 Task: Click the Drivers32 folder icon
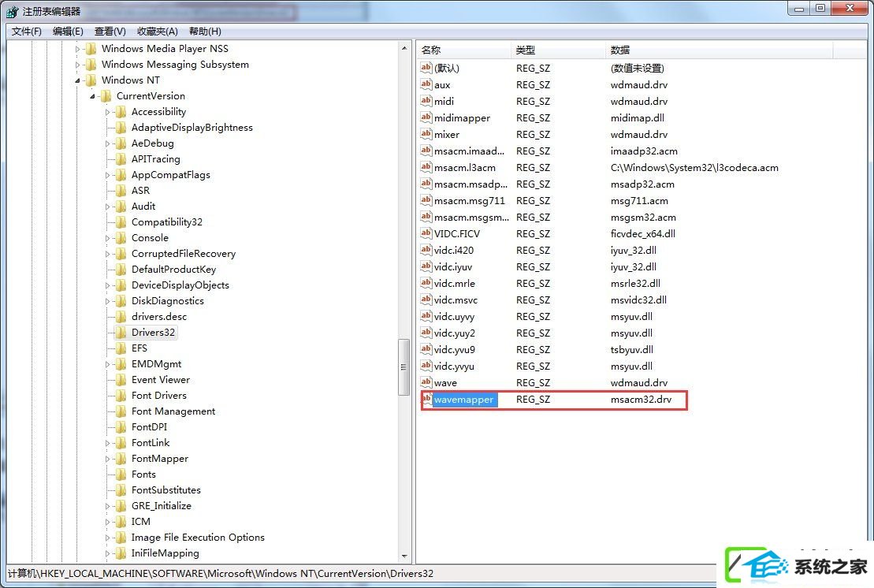point(121,333)
